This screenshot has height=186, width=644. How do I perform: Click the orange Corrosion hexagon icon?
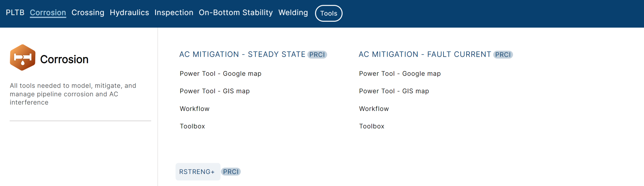pos(22,58)
